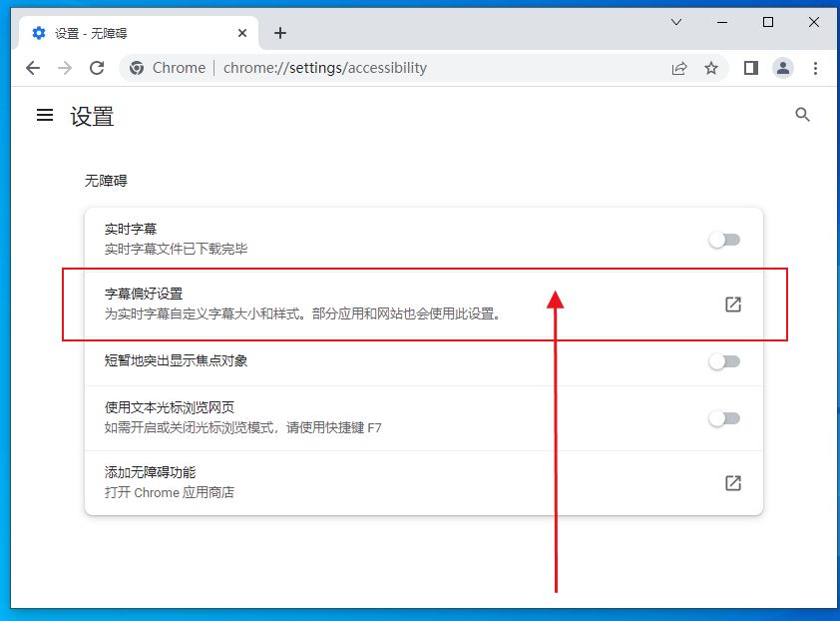Click the settings gear tab favicon
Screen dimensions: 840x621
click(x=39, y=33)
